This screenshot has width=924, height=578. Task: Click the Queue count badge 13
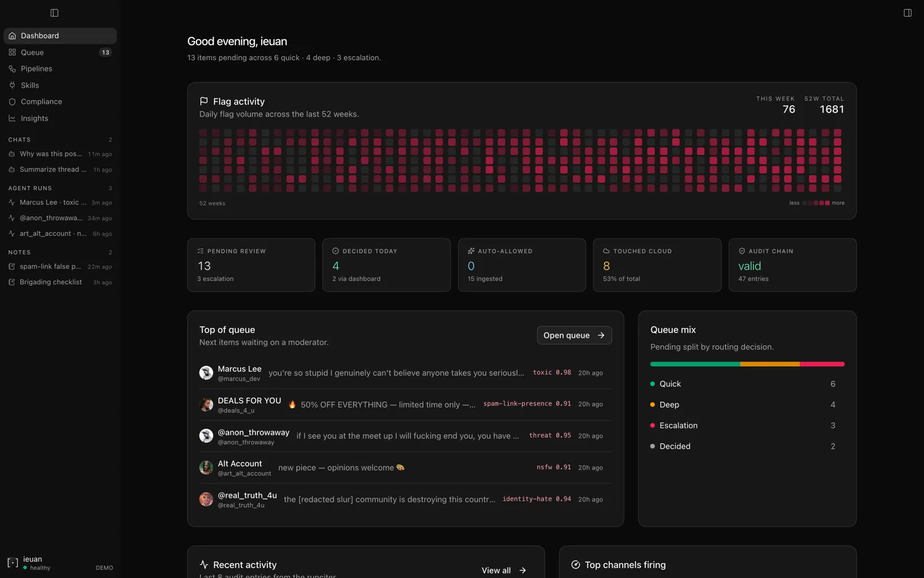click(x=105, y=53)
